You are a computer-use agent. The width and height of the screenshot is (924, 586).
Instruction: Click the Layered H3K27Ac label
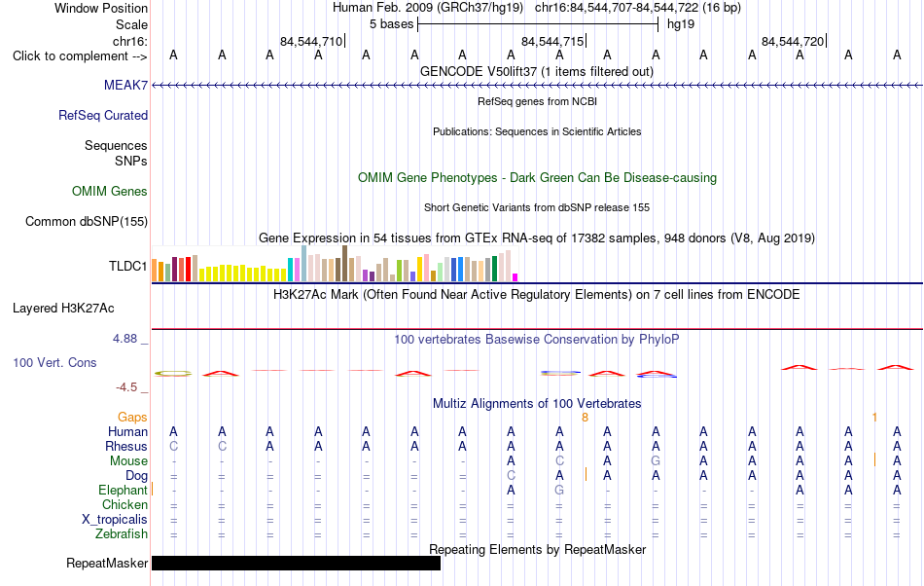tap(63, 308)
